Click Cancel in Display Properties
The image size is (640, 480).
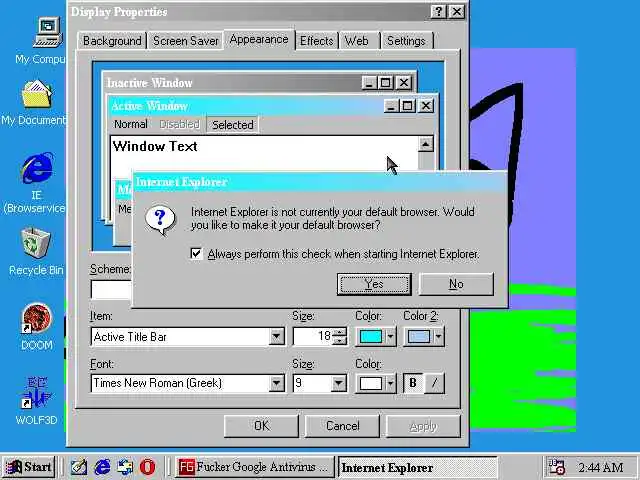[342, 426]
